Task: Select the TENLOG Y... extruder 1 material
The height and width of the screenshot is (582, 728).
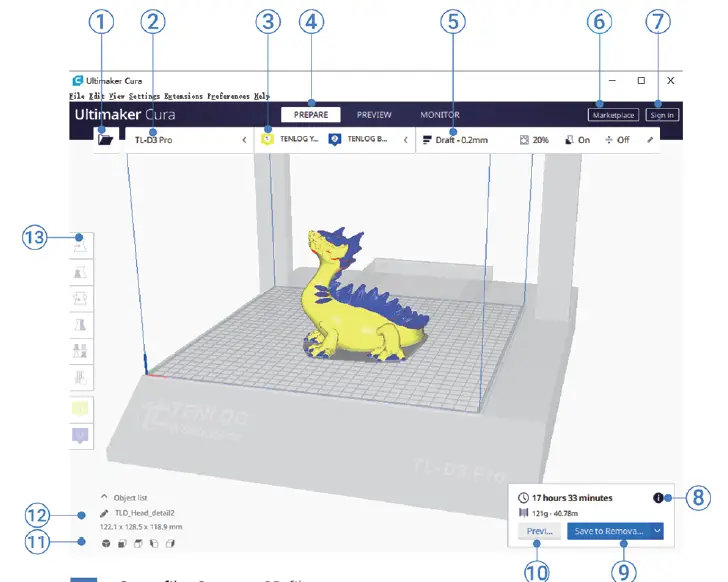Action: (x=290, y=139)
